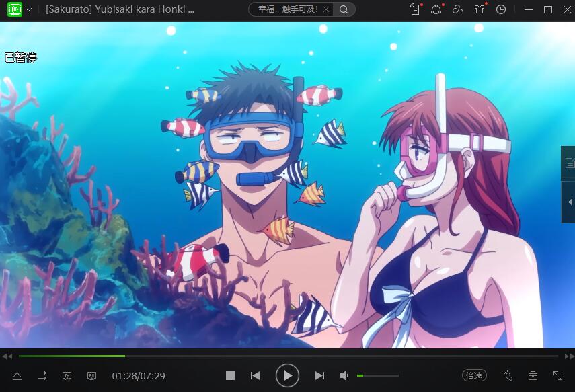Image resolution: width=575 pixels, height=392 pixels.
Task: Open the main menu dropdown arrow beside logo
Action: pyautogui.click(x=29, y=10)
